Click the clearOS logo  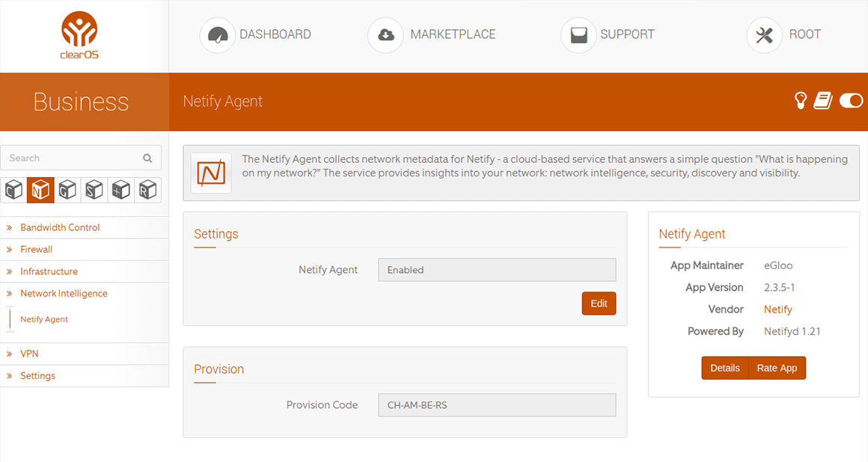coord(80,34)
